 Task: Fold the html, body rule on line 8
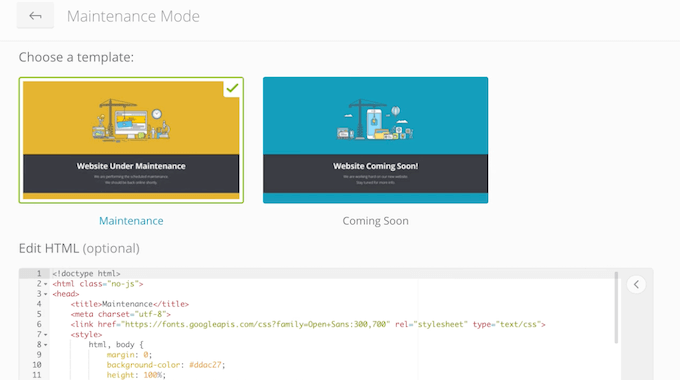[x=46, y=345]
